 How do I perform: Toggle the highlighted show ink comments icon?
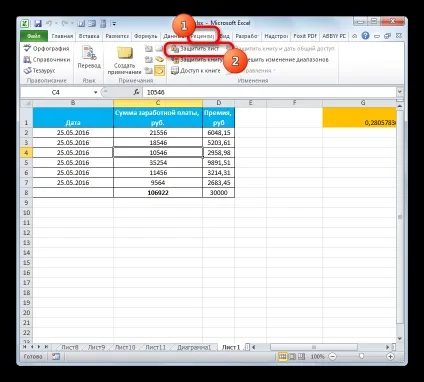click(160, 71)
